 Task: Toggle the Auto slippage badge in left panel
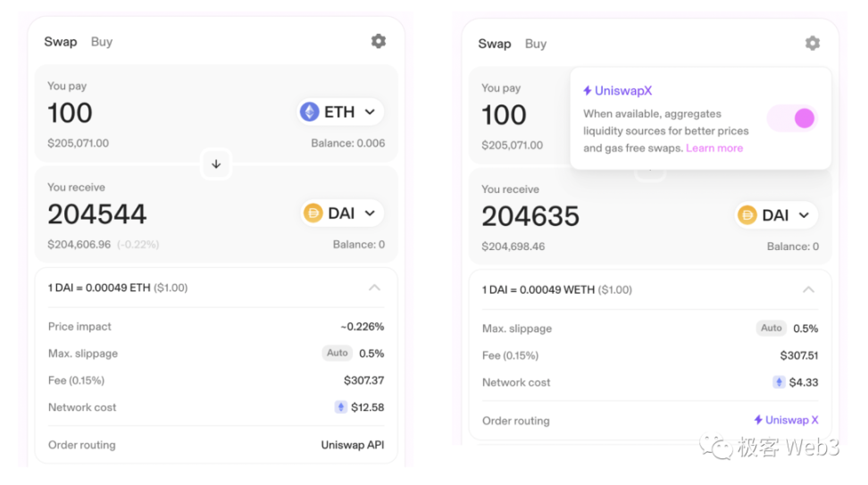point(337,353)
